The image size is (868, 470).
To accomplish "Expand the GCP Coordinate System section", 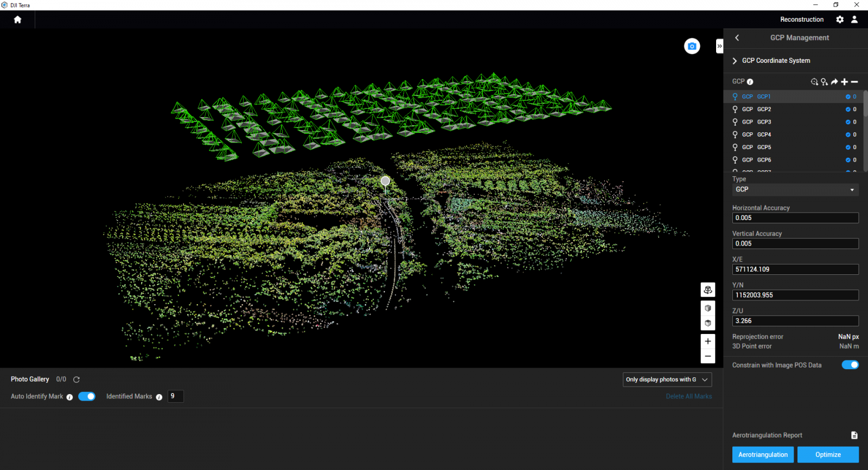I will 735,61.
